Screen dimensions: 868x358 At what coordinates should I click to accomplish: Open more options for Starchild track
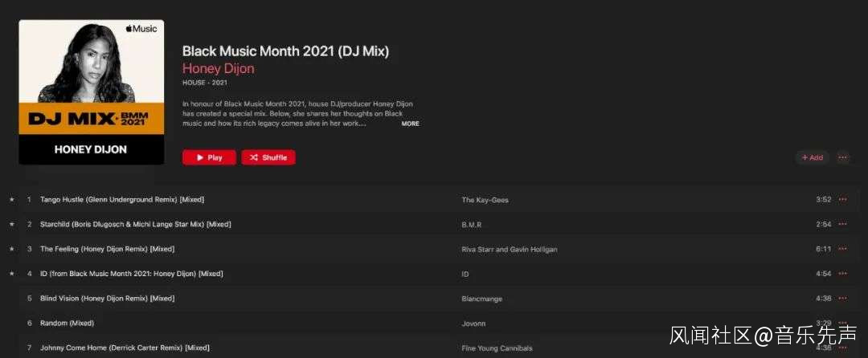point(842,224)
